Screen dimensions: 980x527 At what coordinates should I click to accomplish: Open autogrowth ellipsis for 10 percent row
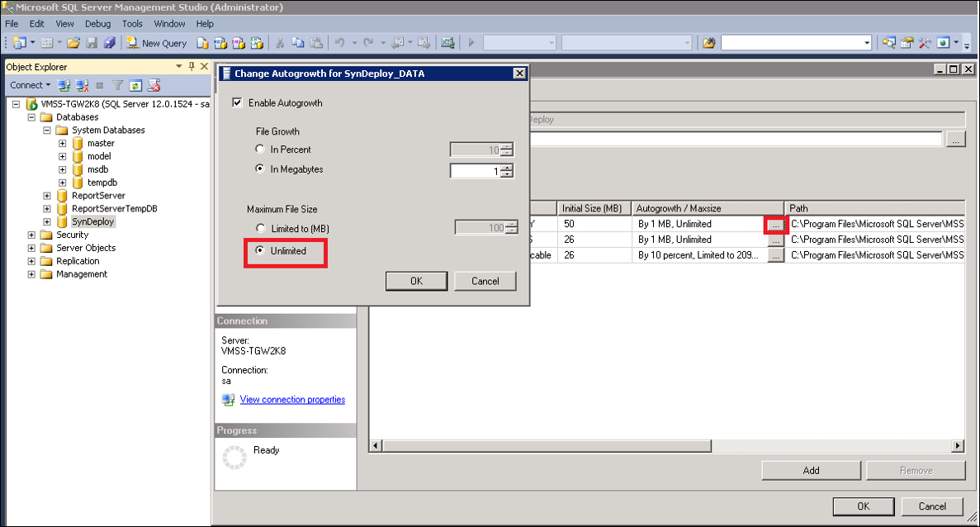click(x=775, y=256)
